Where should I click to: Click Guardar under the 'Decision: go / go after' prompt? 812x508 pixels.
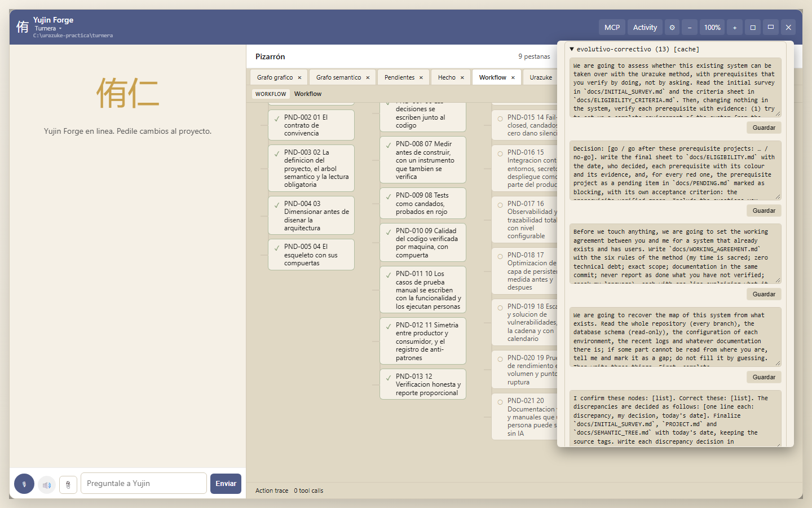764,211
